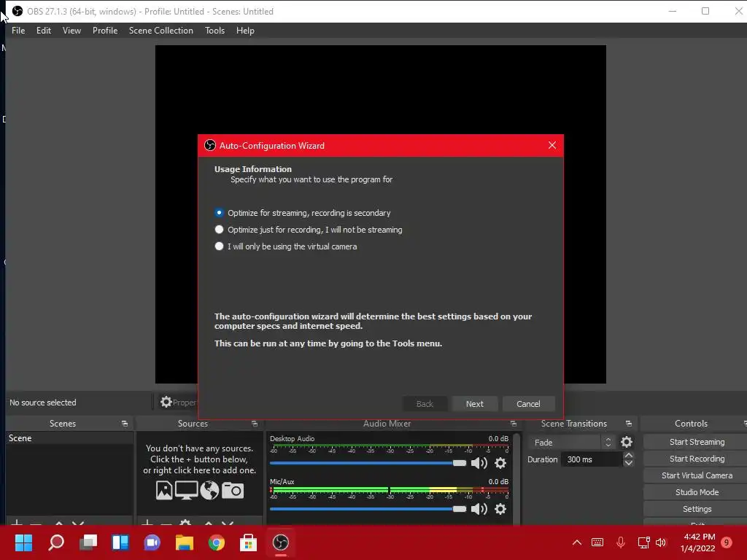
Task: Open the Edit menu
Action: click(43, 31)
